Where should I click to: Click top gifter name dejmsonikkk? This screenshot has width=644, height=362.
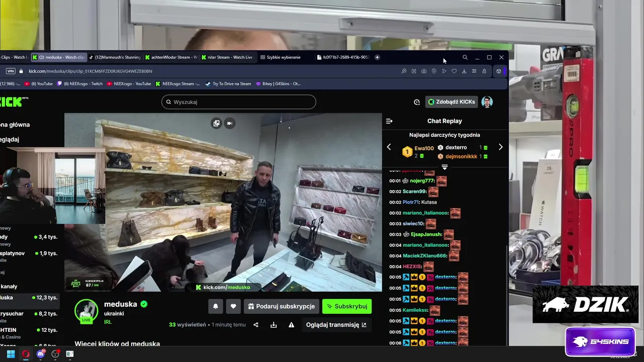(x=461, y=156)
